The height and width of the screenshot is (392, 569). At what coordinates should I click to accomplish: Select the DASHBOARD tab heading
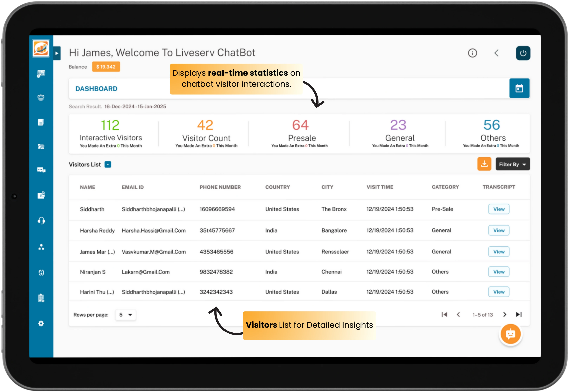96,89
